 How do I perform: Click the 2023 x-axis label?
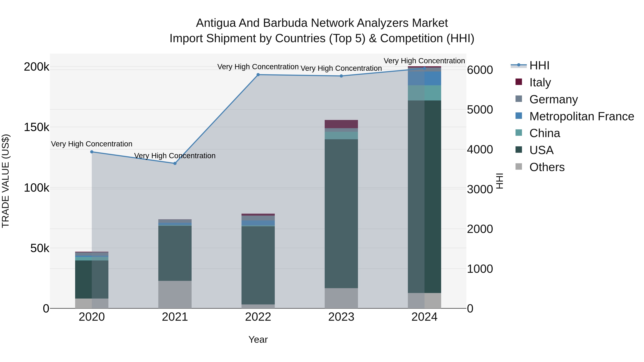(x=341, y=317)
